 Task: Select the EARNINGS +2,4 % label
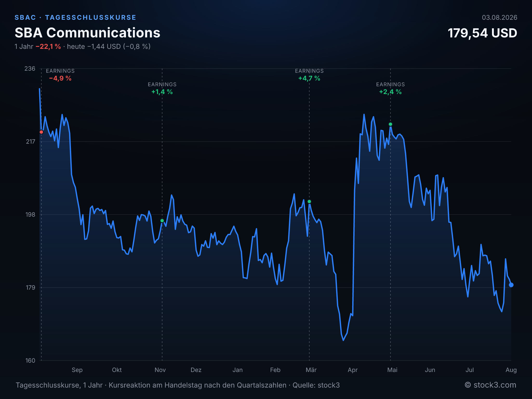click(x=390, y=88)
